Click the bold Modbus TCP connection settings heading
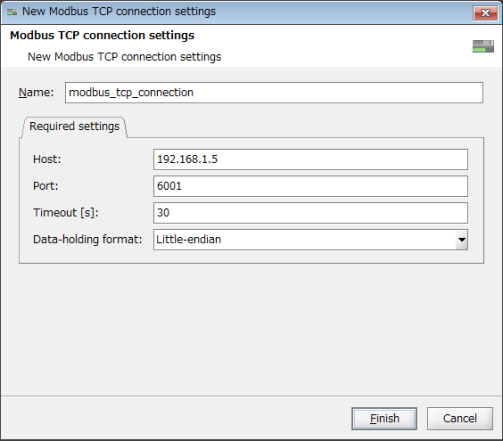 point(102,35)
